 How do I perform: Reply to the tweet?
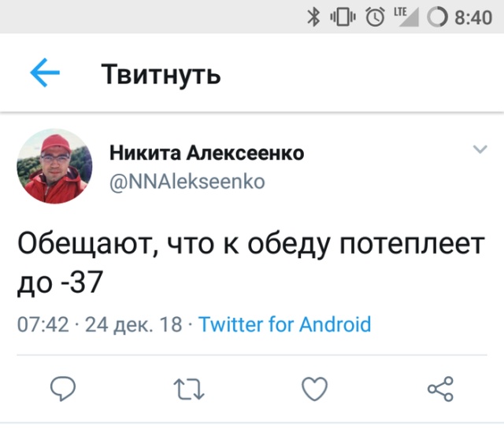point(63,387)
